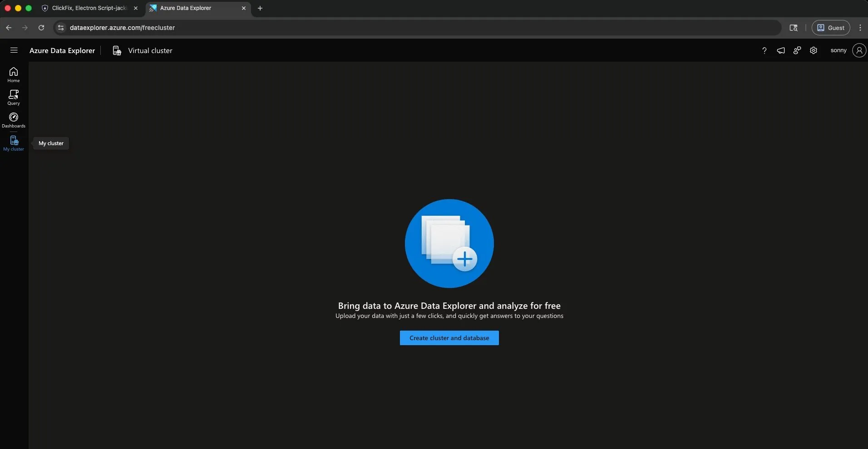Switch to the ClickFix, Electron Script-jack tab
The height and width of the screenshot is (449, 868).
click(x=89, y=8)
